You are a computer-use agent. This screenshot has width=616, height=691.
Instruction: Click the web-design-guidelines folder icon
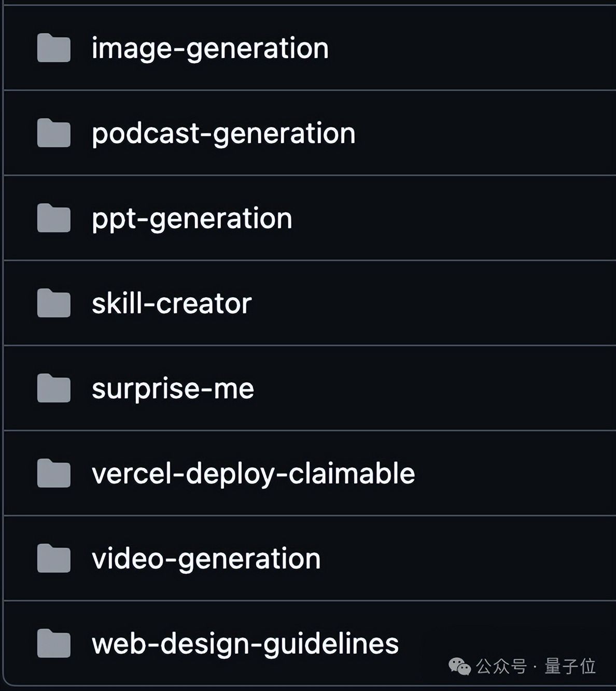coord(54,644)
